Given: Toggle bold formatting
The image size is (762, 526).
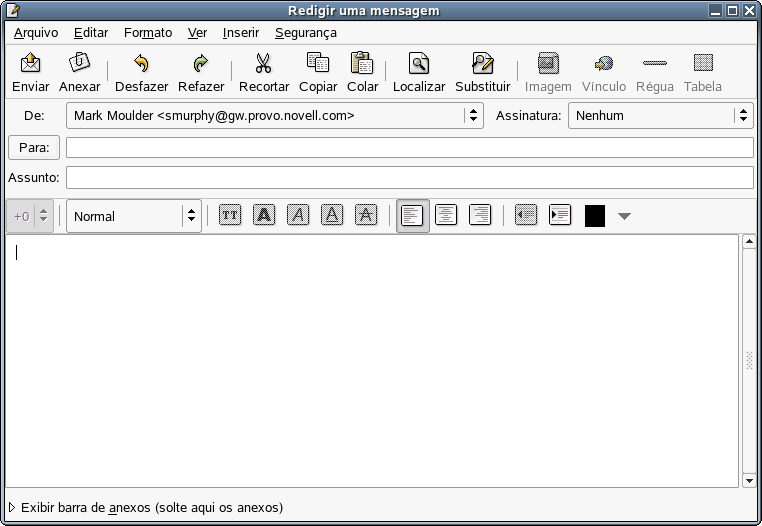Looking at the screenshot, I should (x=264, y=215).
